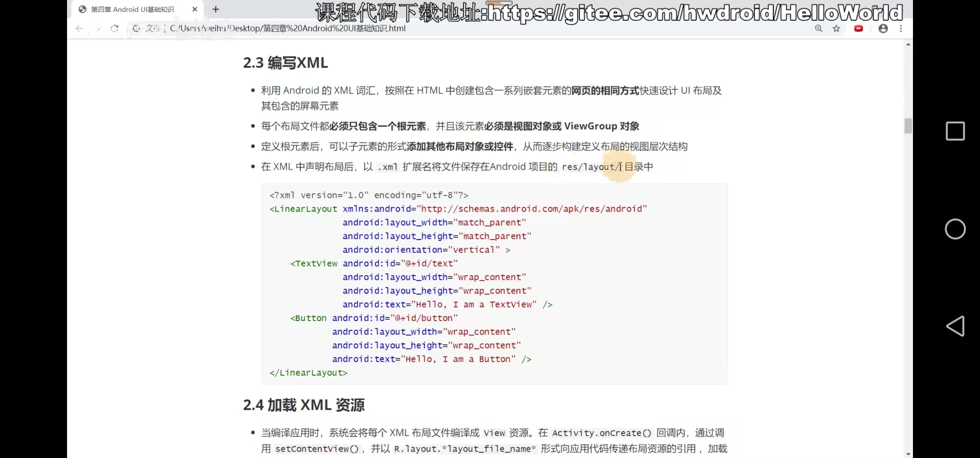Bookmark this page with the star icon

(837, 28)
